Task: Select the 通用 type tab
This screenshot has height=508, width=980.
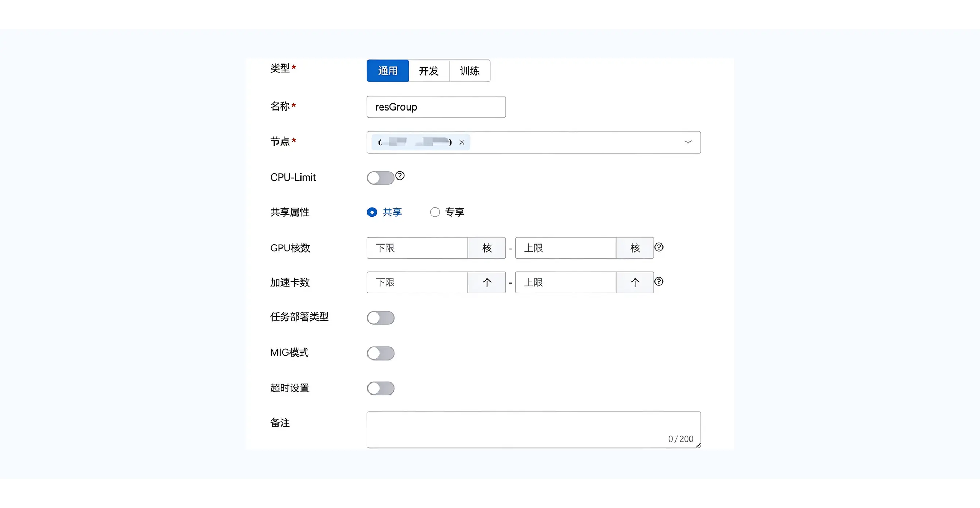Action: 388,71
